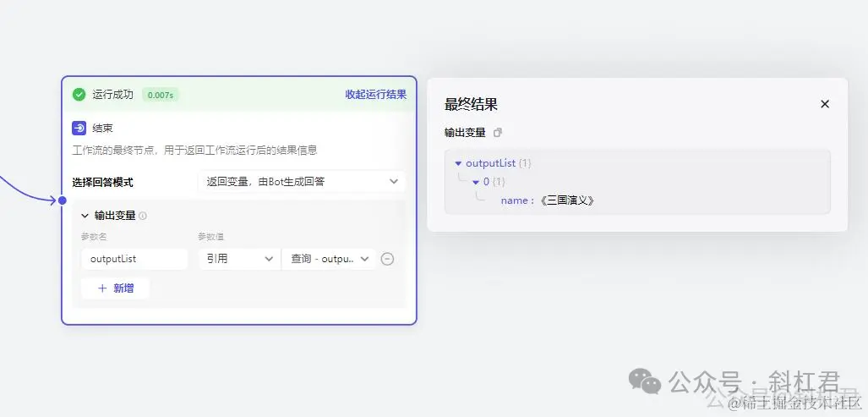Collapse the 输出变量 section chevron
868x417 pixels.
pos(85,216)
